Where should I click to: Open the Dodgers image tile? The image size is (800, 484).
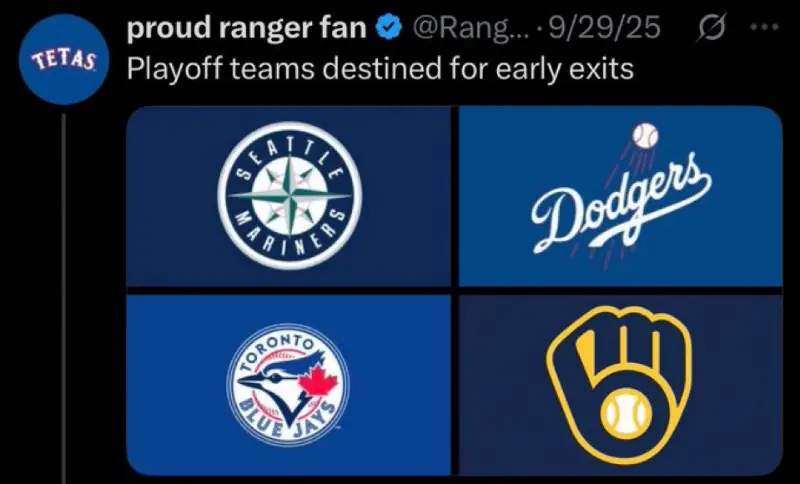(x=620, y=196)
